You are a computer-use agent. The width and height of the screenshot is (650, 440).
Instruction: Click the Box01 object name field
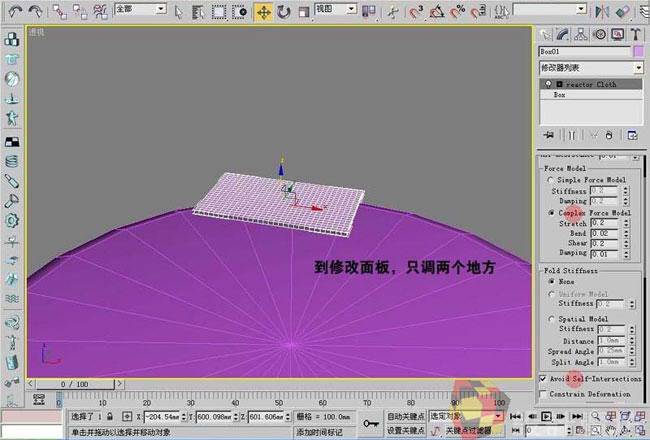pos(585,51)
